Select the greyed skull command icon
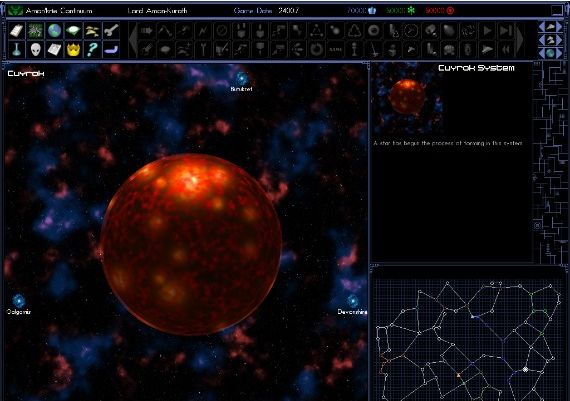Image resolution: width=570 pixels, height=401 pixels. click(x=449, y=49)
